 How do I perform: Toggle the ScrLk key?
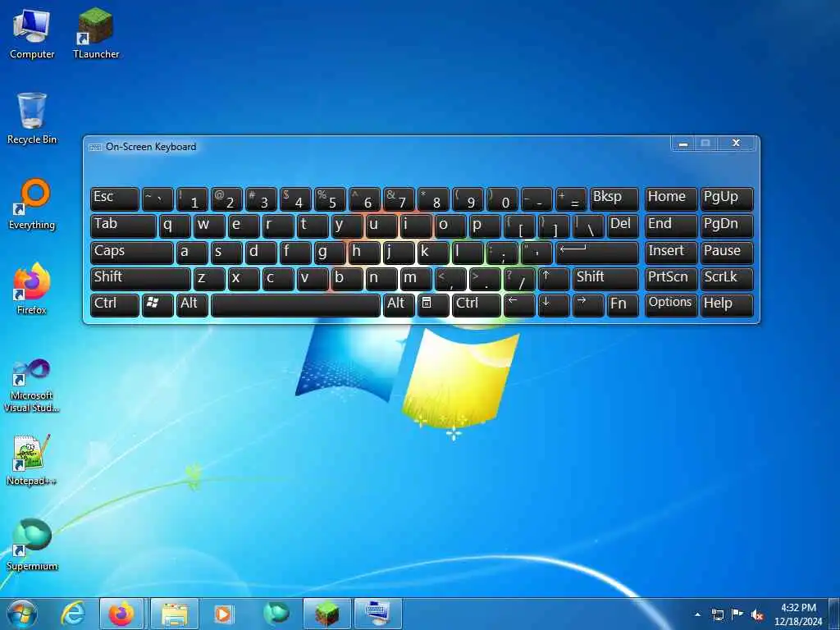(x=727, y=279)
